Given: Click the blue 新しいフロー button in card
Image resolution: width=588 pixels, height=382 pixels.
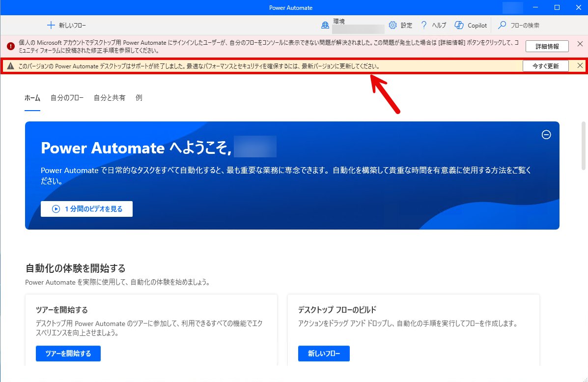Looking at the screenshot, I should pyautogui.click(x=324, y=353).
